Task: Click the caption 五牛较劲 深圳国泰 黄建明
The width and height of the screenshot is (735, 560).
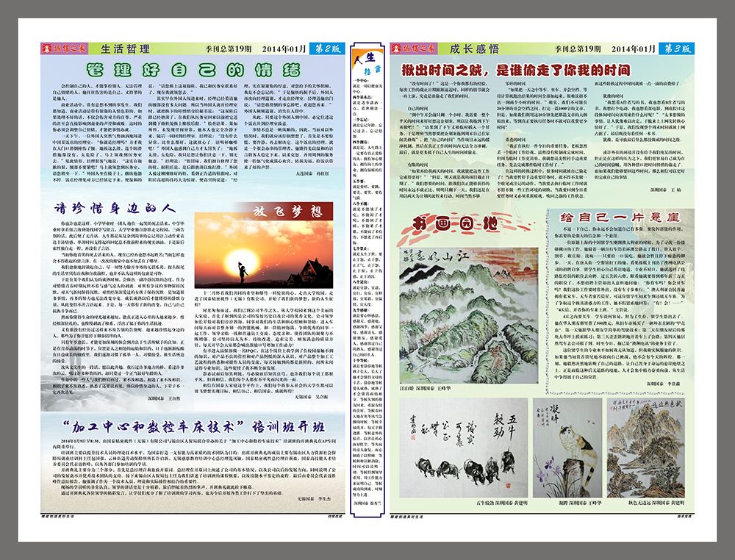Action: (502, 503)
